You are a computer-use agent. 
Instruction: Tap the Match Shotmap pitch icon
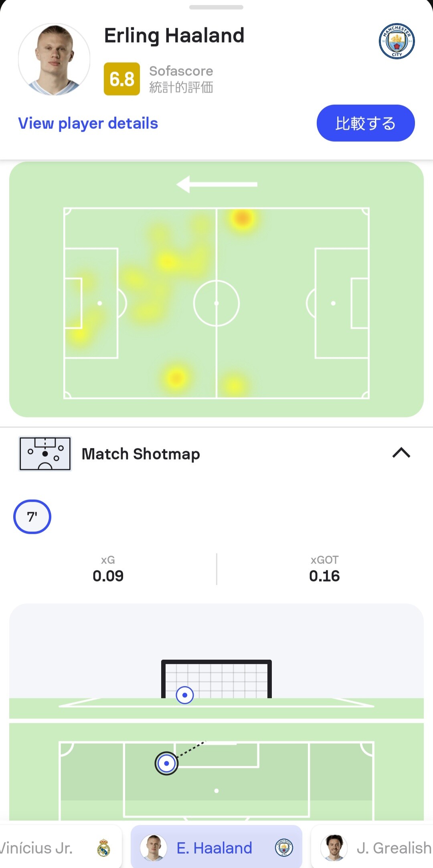[x=45, y=453]
